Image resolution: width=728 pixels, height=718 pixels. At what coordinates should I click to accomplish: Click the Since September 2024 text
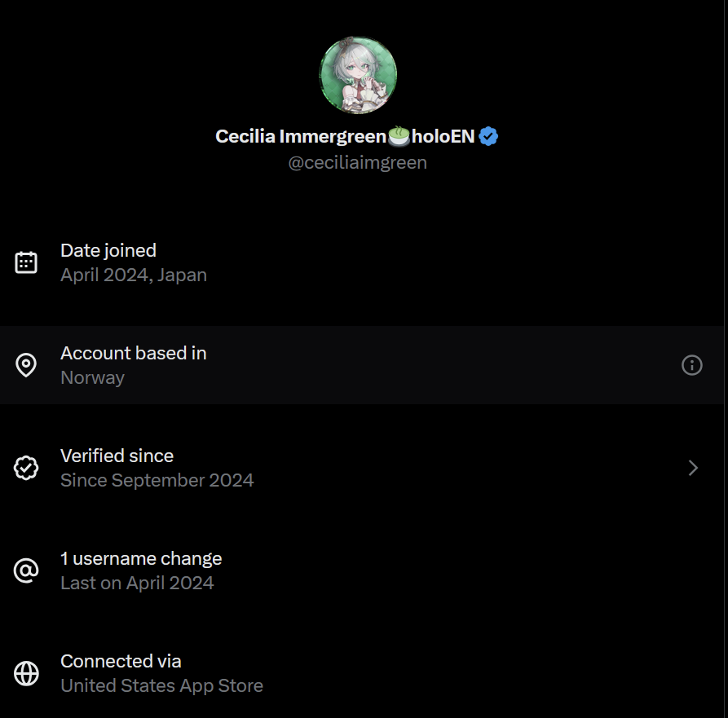tap(157, 480)
